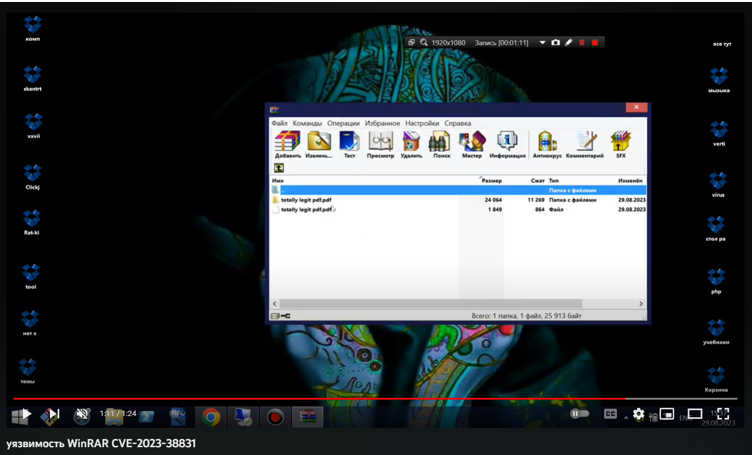This screenshot has width=753, height=455.
Task: Sort by the Сжат column header
Action: (x=537, y=181)
